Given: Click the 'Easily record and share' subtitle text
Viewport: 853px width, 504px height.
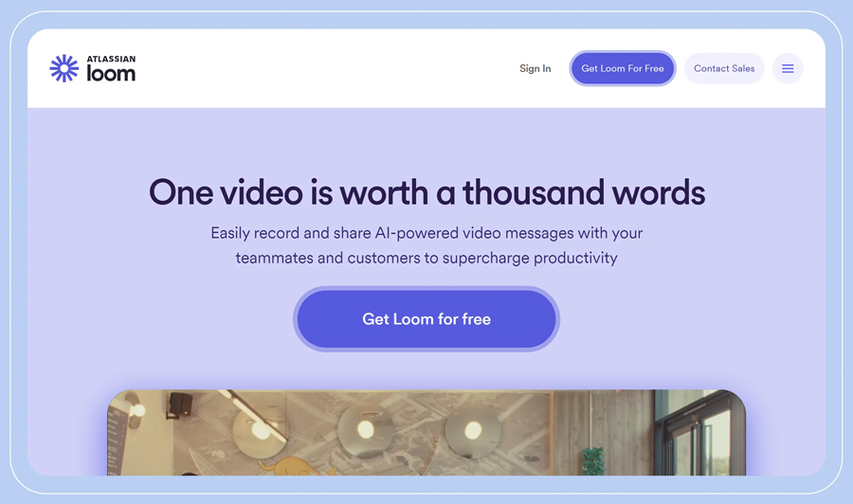Looking at the screenshot, I should click(426, 245).
